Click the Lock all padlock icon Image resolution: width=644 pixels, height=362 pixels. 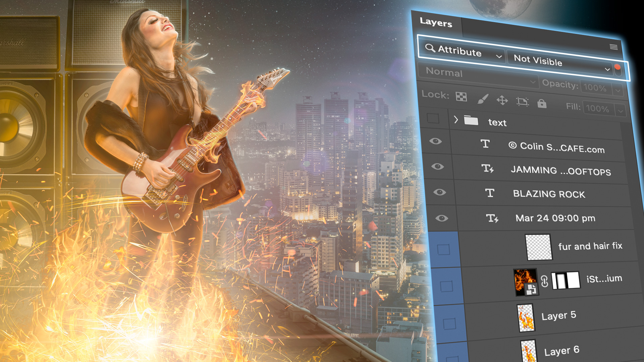543,105
